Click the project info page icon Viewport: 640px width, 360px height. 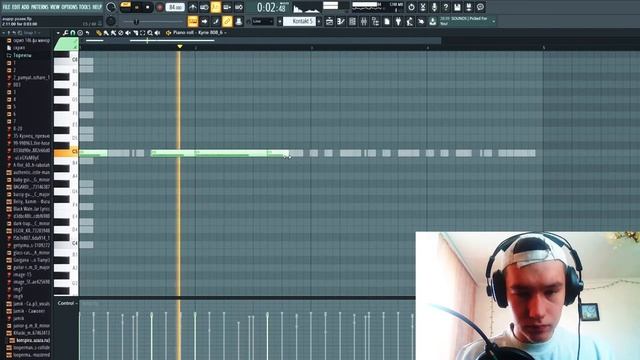coord(387,21)
